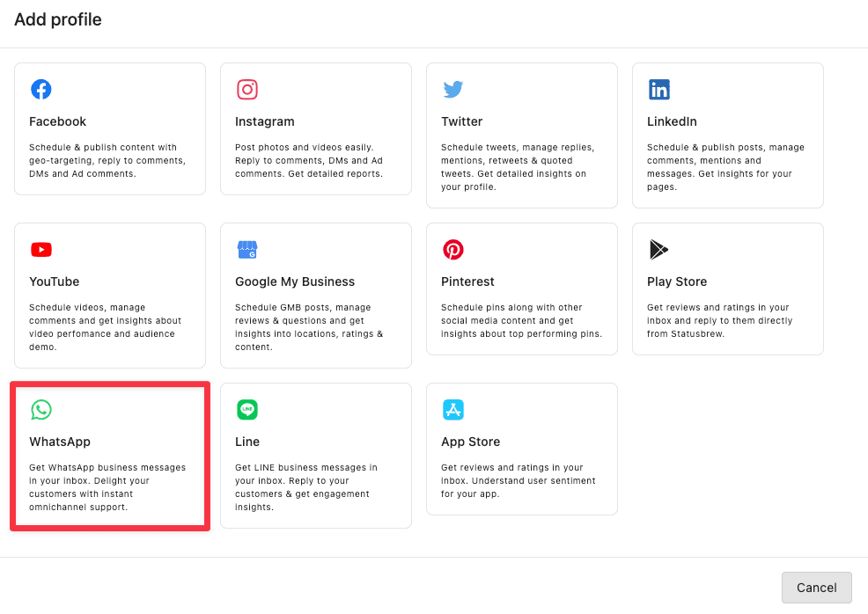Click the WhatsApp phone icon
868x614 pixels.
(x=41, y=409)
